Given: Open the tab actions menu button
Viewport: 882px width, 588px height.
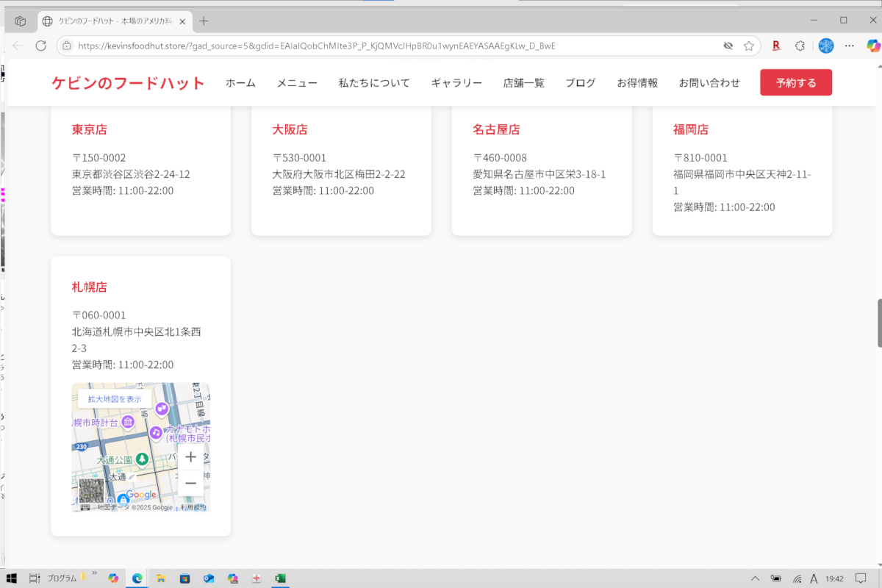Looking at the screenshot, I should 21,21.
